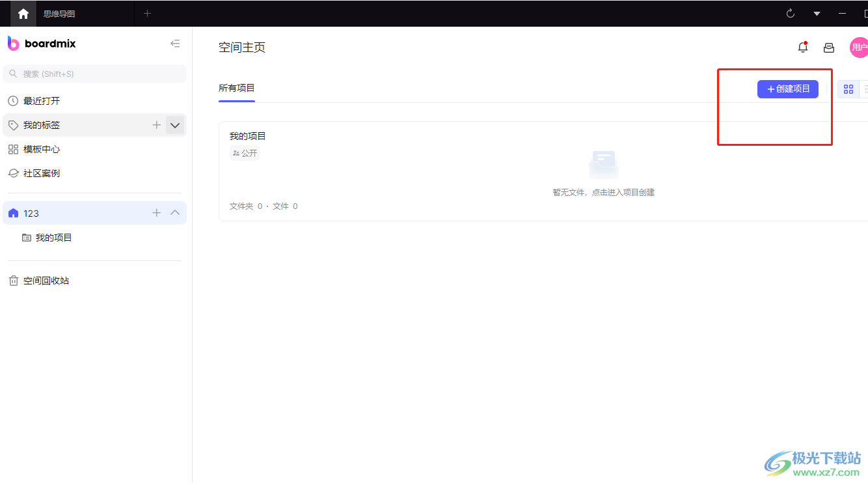
Task: Open the inbox tray icon
Action: click(829, 48)
